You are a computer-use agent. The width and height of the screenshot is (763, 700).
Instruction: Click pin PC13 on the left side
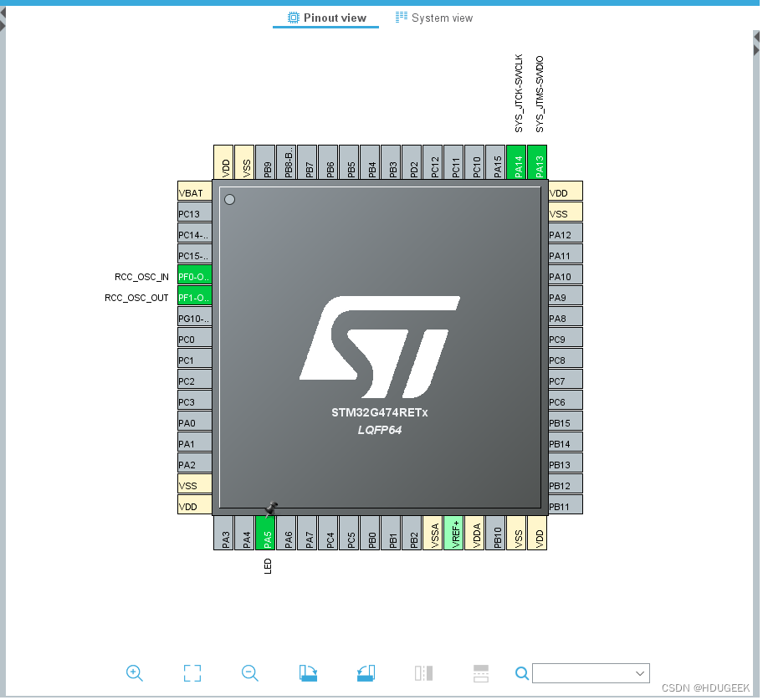pos(195,213)
